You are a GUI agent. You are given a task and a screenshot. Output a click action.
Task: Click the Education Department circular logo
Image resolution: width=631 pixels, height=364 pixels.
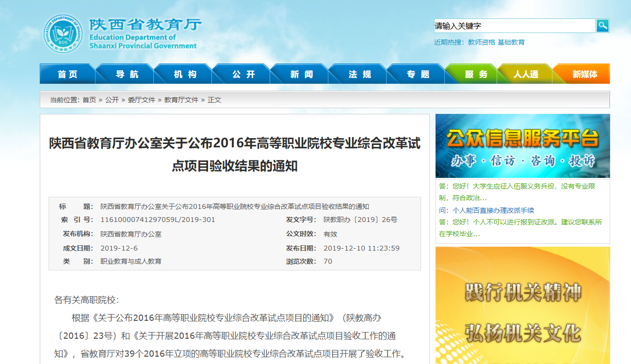click(x=63, y=34)
